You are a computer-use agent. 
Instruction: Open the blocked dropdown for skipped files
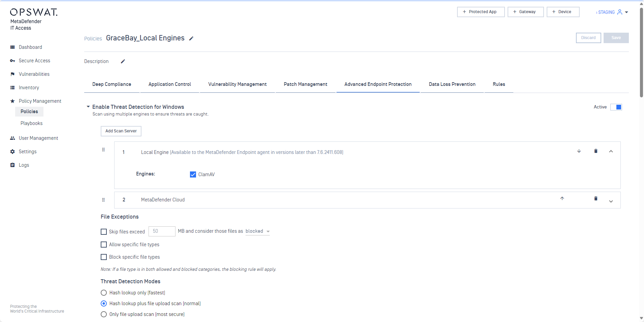coord(258,231)
